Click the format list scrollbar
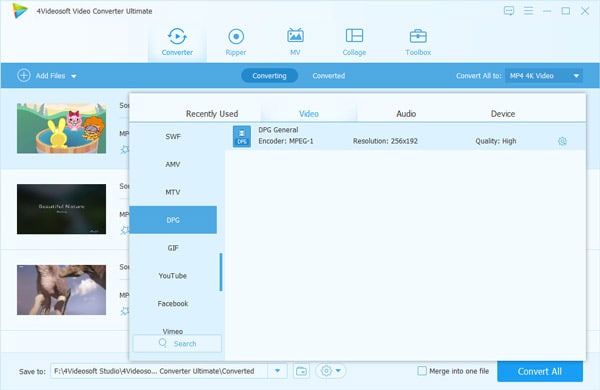This screenshot has width=600, height=390. 221,272
